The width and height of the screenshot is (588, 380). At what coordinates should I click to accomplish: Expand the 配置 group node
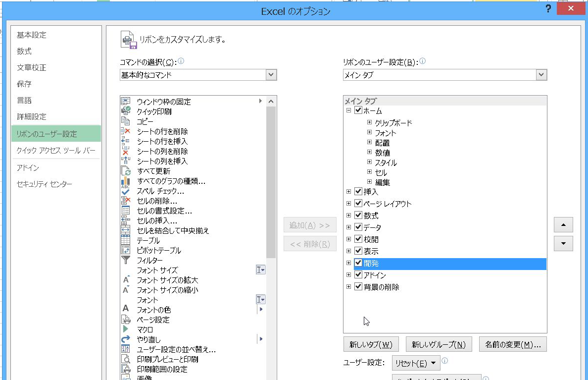369,142
